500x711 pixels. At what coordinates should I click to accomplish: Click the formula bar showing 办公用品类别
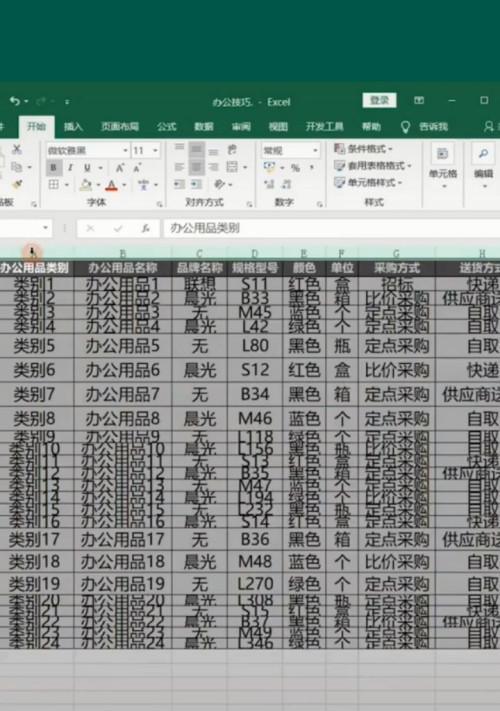pos(331,228)
